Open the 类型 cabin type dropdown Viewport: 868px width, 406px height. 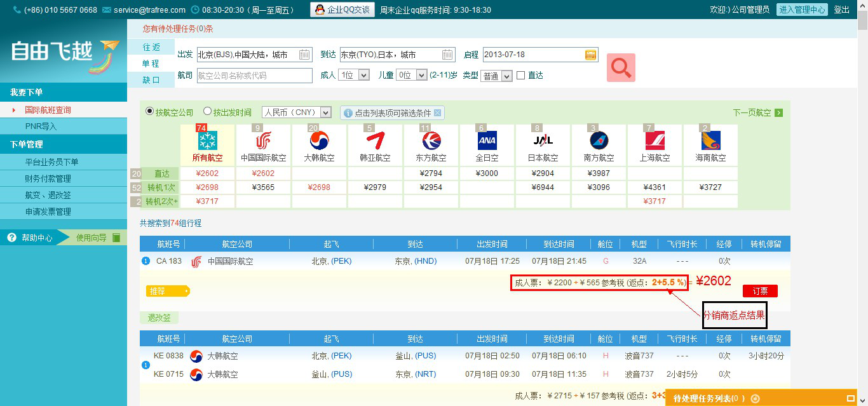tap(496, 76)
